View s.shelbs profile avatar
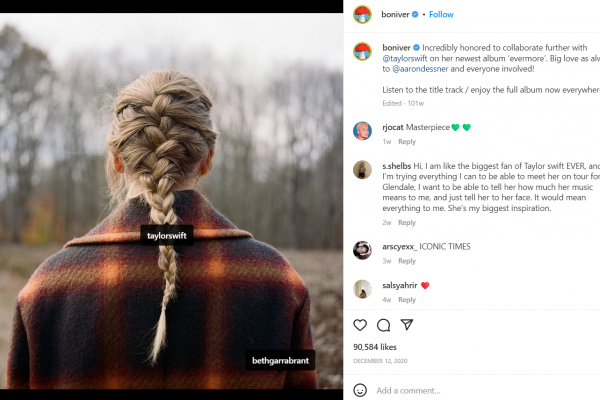Viewport: 600px width, 400px height. [362, 170]
